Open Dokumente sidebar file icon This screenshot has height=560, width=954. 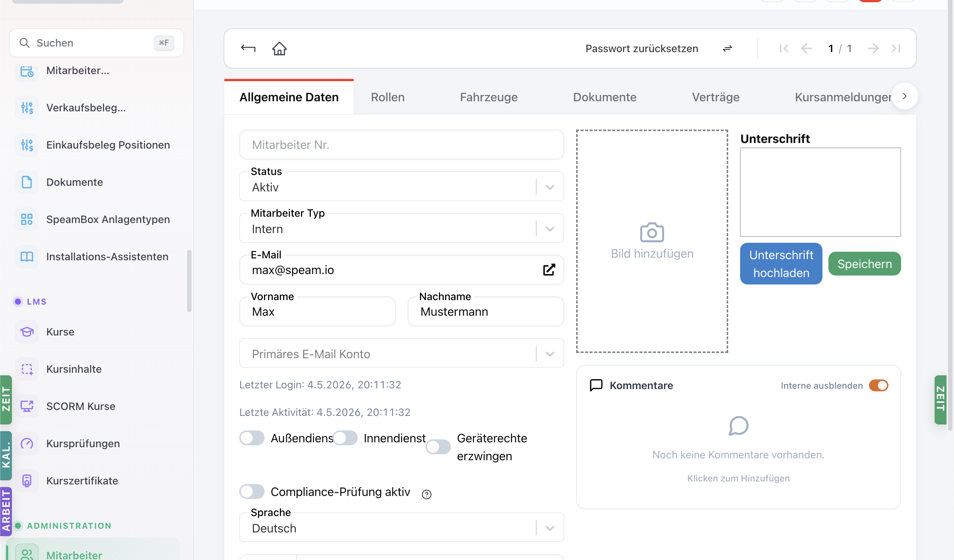pyautogui.click(x=27, y=182)
